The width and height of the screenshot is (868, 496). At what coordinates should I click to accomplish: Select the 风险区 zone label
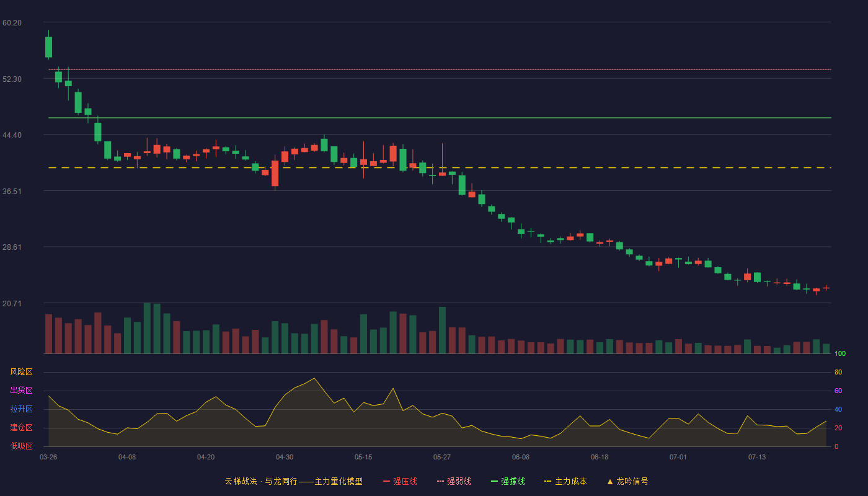click(21, 372)
